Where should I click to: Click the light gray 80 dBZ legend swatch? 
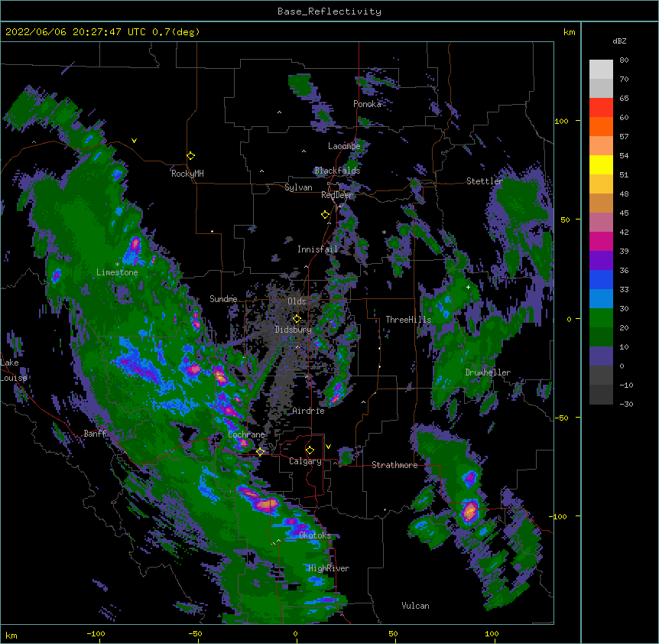coord(601,70)
